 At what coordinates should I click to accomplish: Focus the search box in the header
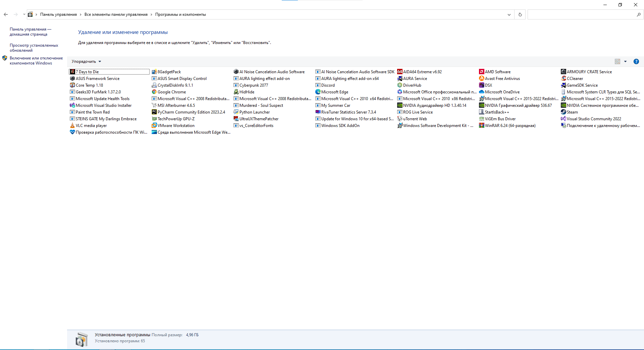582,14
